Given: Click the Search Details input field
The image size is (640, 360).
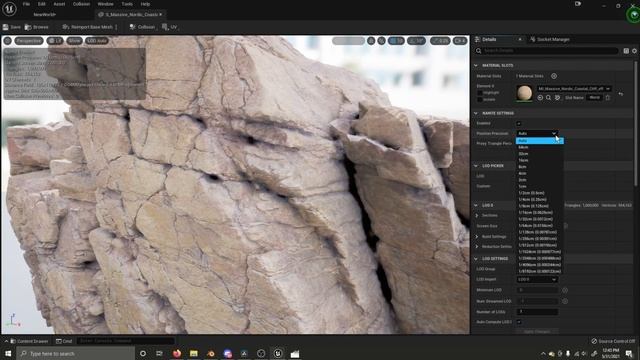Looking at the screenshot, I should click(x=547, y=51).
